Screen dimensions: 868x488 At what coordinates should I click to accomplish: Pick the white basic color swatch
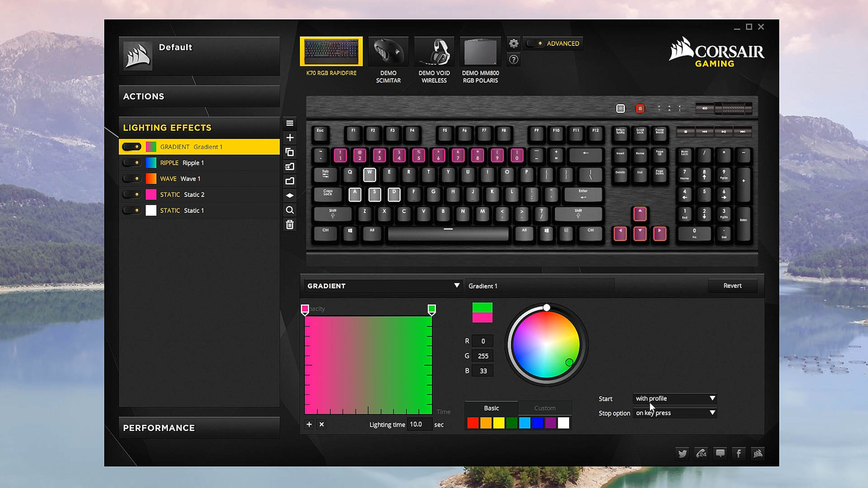point(563,423)
